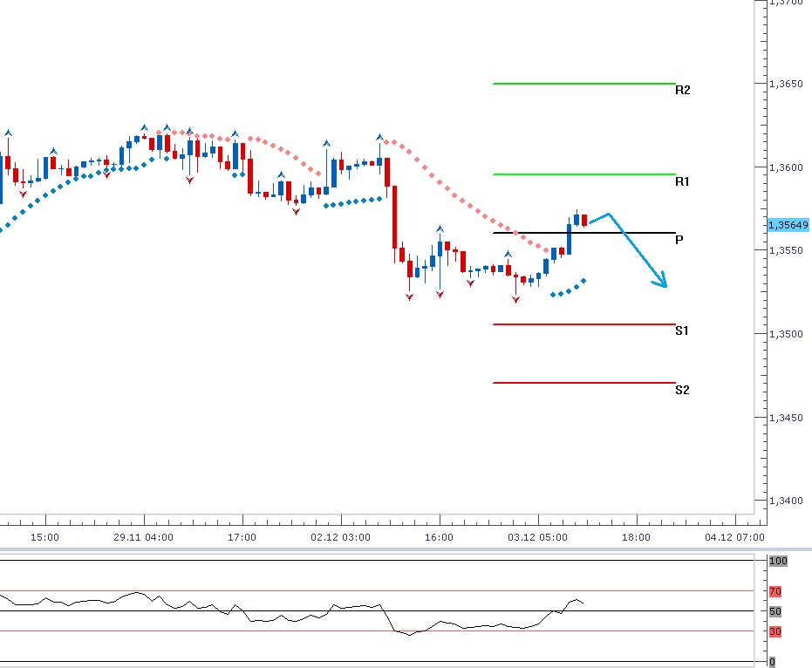This screenshot has height=668, width=812.
Task: Select the green R1 resistance line
Action: 584,174
